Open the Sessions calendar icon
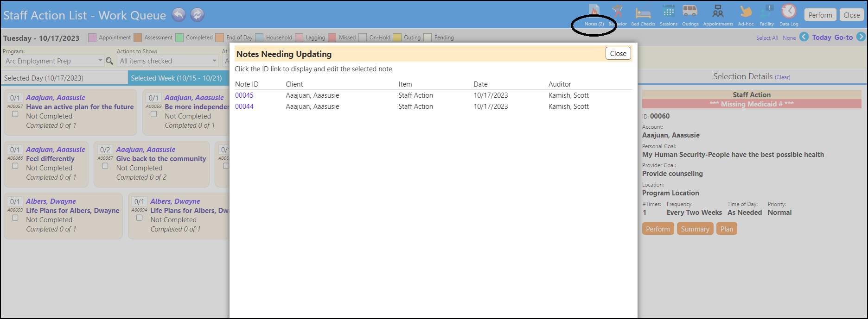 point(669,15)
